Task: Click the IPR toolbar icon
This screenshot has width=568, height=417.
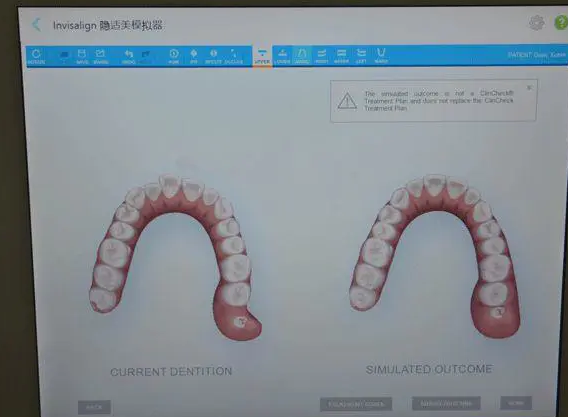Action: pyautogui.click(x=194, y=56)
